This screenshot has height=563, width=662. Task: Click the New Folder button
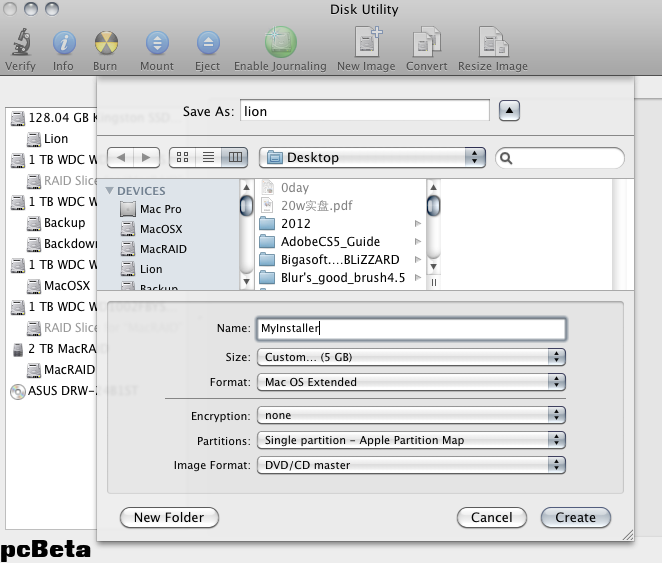click(169, 518)
